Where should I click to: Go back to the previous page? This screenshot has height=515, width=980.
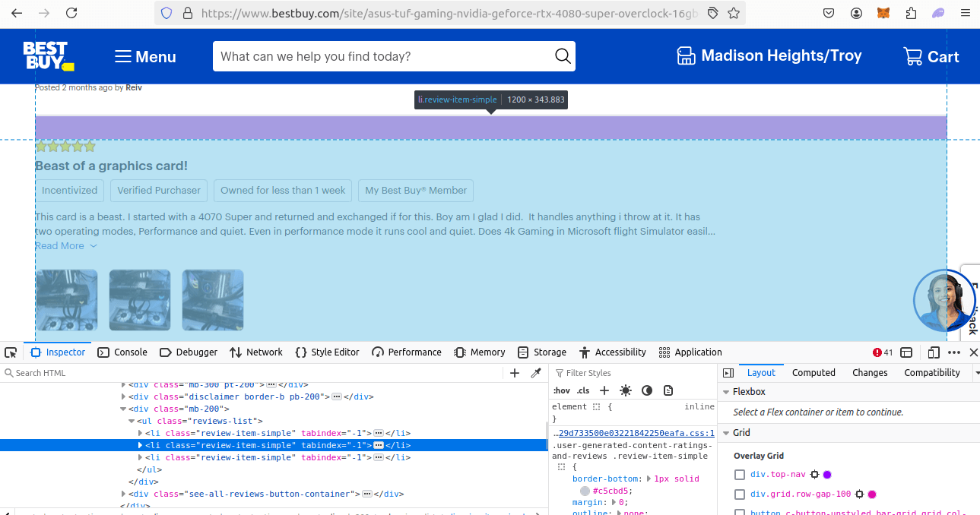17,13
